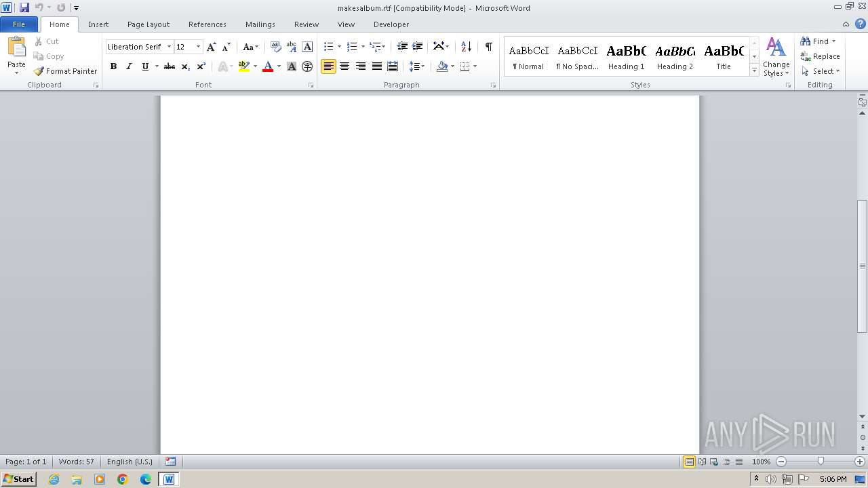This screenshot has width=868, height=488.
Task: Activate the Format Painter brush
Action: [66, 71]
